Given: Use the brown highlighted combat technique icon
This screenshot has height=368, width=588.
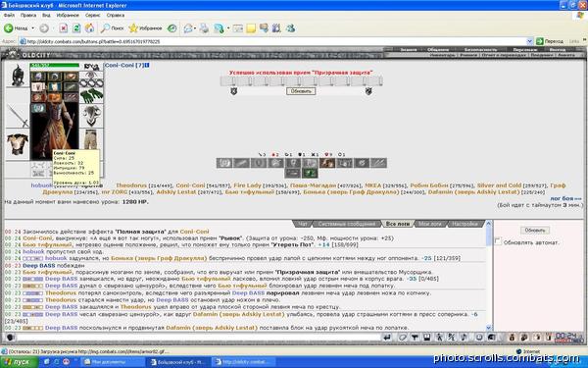Looking at the screenshot, I should coord(327,163).
